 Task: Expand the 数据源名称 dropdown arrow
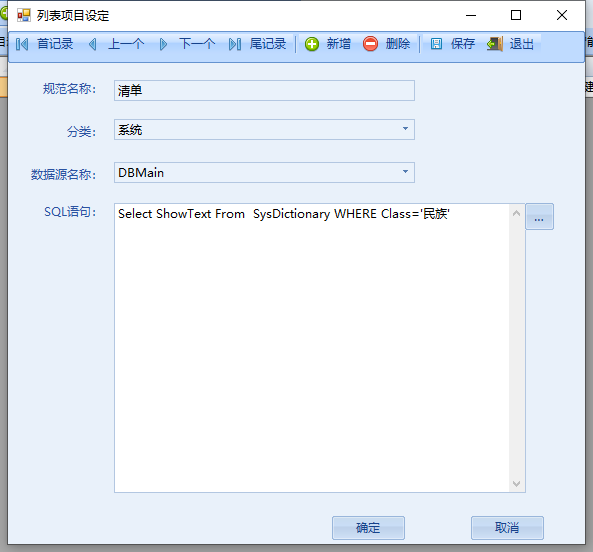point(405,172)
